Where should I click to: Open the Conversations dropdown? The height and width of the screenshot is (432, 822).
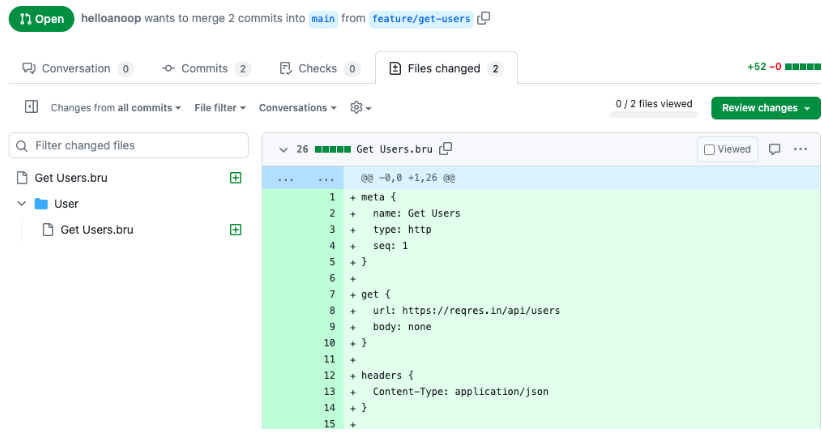coord(297,108)
